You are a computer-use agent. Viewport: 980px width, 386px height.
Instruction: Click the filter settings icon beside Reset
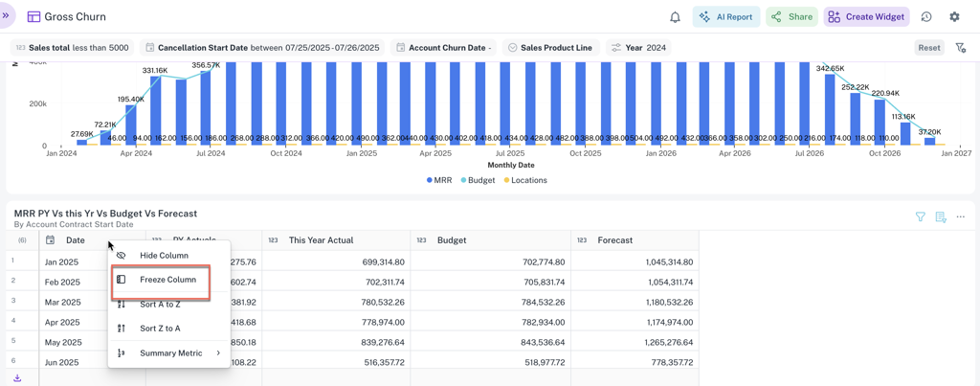click(960, 48)
